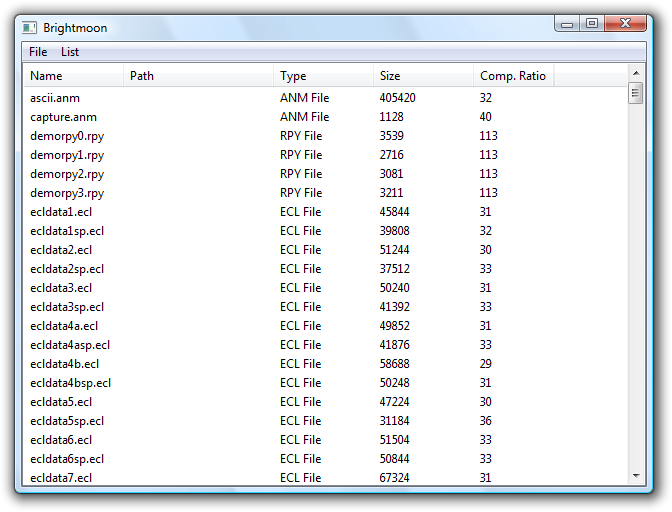672x512 pixels.
Task: Select ecldata3.ecl in the list
Action: point(61,288)
